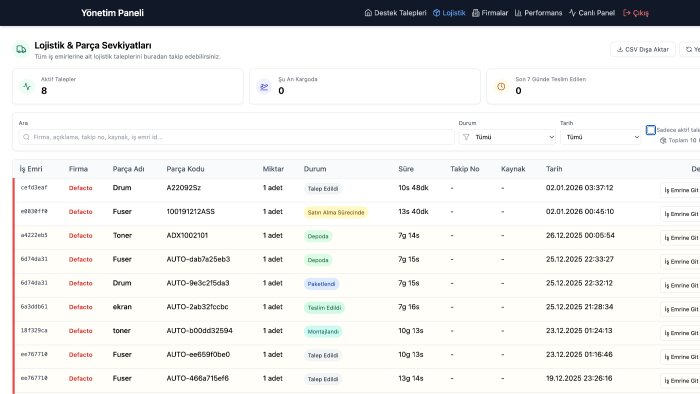
Task: Click Defacto in the ekran row
Action: pyautogui.click(x=80, y=307)
